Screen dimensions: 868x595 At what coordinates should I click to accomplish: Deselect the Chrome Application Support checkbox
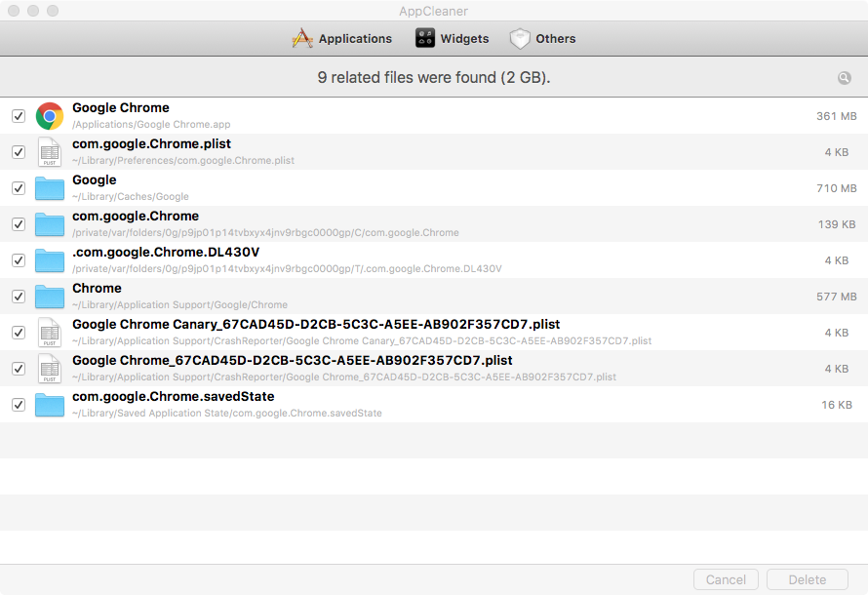(x=19, y=297)
